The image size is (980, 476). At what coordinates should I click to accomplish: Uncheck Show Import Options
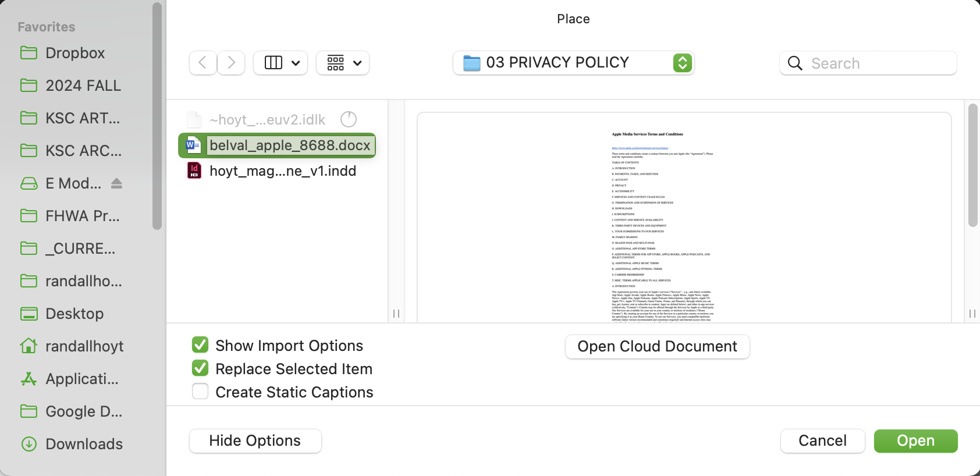click(200, 345)
